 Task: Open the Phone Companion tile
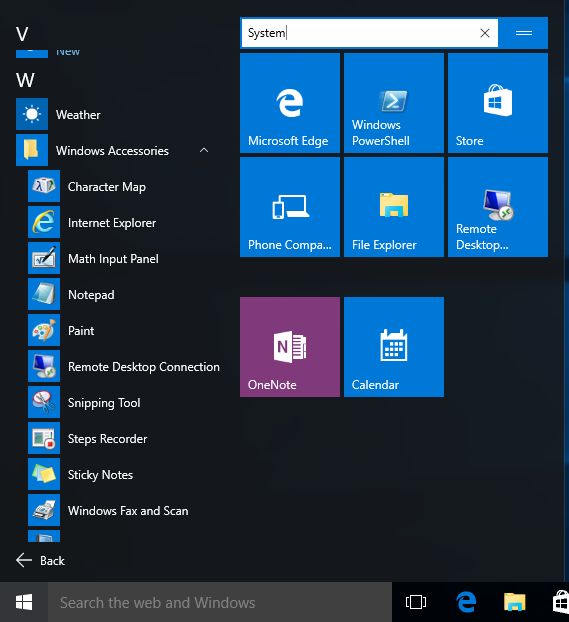coord(290,207)
